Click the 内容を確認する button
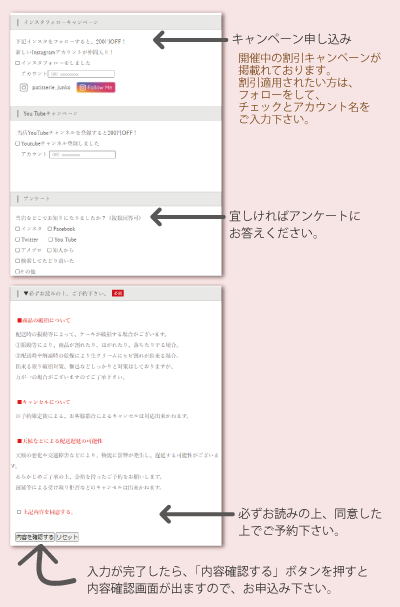The height and width of the screenshot is (607, 400). click(x=35, y=537)
